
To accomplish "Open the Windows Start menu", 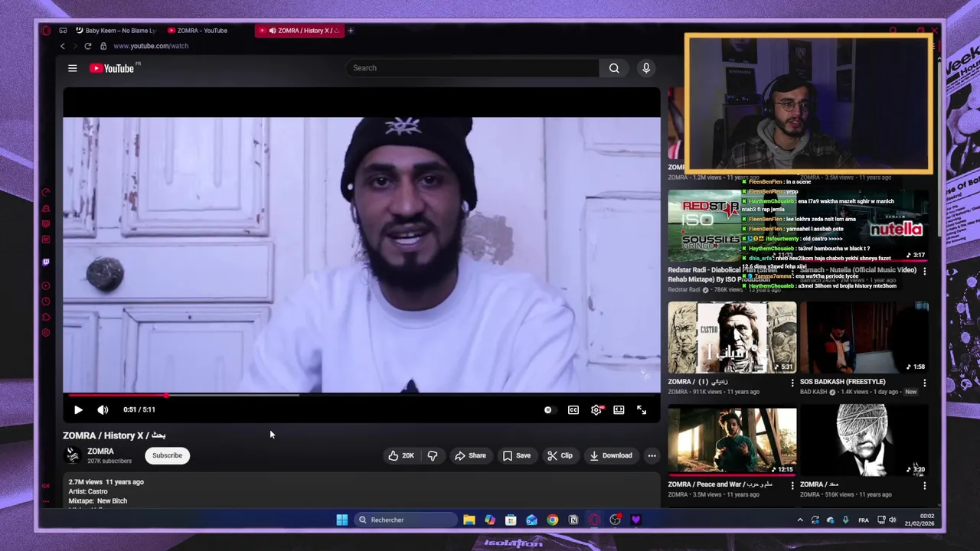I will coord(341,520).
